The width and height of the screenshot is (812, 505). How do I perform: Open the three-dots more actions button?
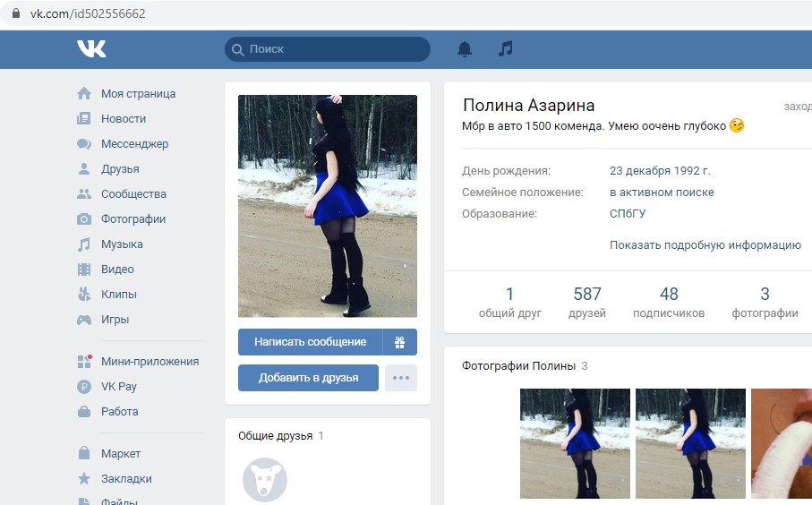point(401,378)
